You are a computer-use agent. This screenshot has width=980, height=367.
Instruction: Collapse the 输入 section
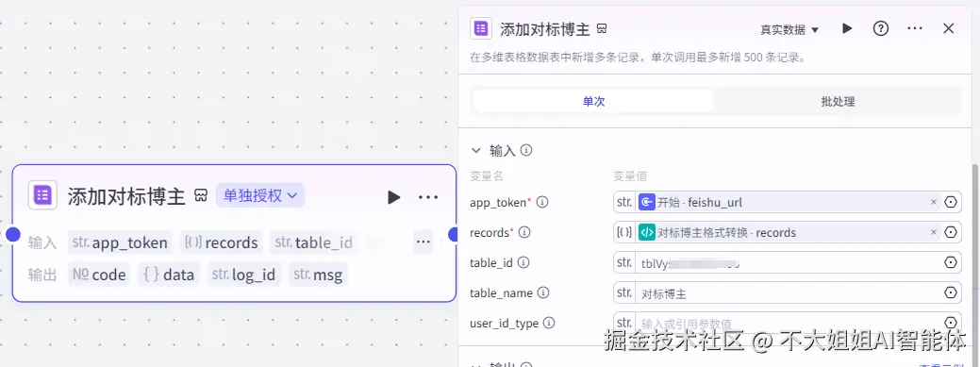476,151
